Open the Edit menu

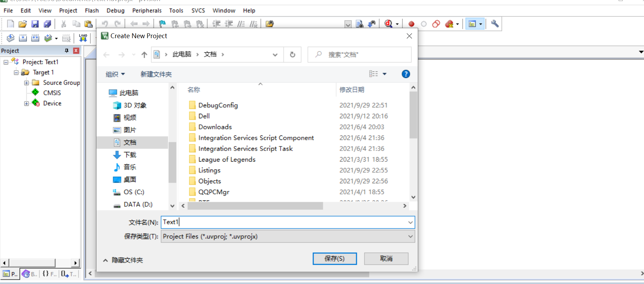coord(26,10)
